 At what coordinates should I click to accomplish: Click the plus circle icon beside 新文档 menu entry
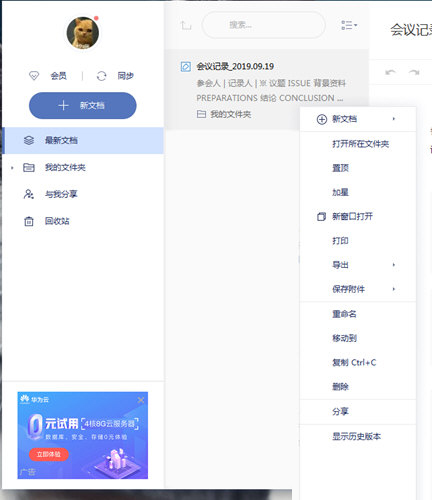click(x=322, y=119)
